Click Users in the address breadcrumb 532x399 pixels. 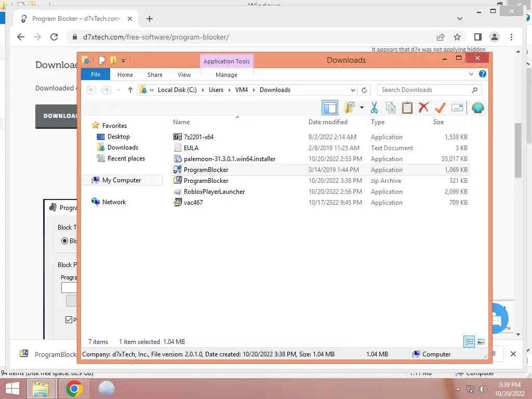pyautogui.click(x=216, y=90)
